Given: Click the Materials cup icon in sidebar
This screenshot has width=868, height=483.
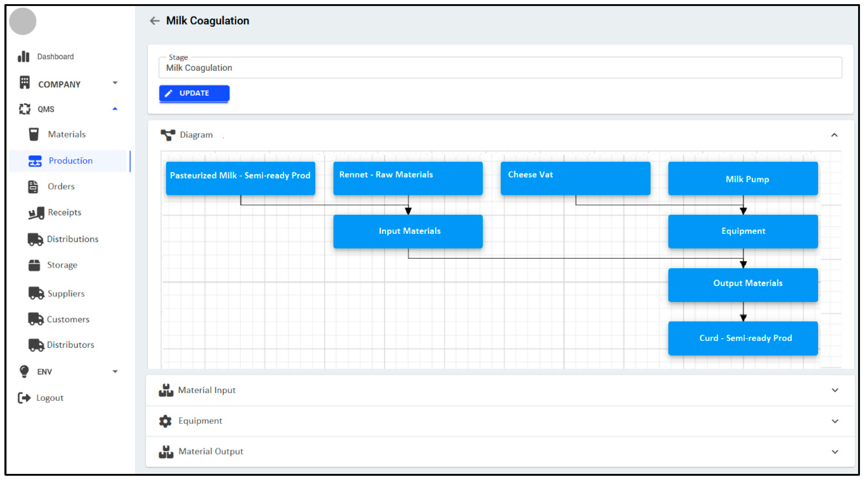Looking at the screenshot, I should (x=34, y=134).
